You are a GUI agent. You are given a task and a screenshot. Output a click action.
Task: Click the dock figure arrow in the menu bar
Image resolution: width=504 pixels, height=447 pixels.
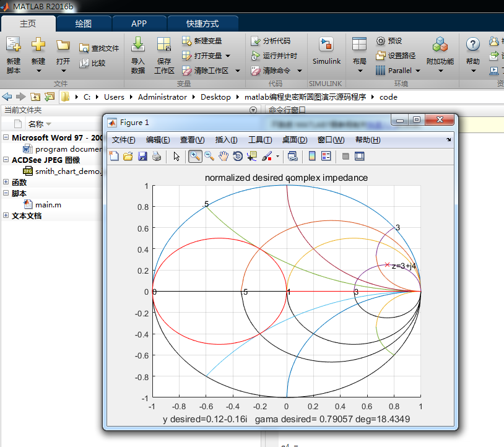448,140
